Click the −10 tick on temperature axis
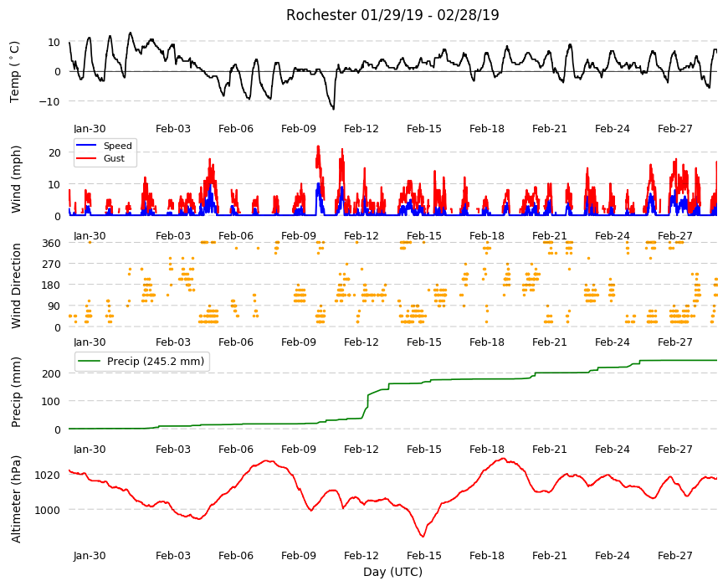 50,101
